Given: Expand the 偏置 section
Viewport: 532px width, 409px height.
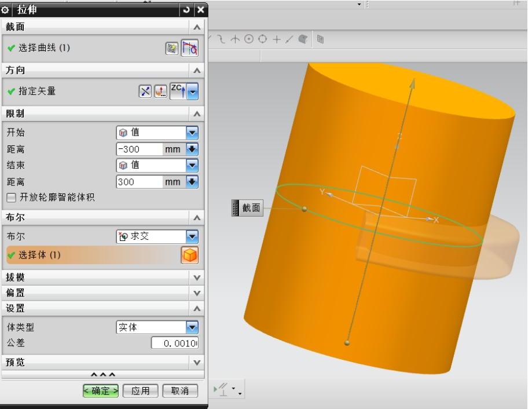Looking at the screenshot, I should [x=197, y=293].
